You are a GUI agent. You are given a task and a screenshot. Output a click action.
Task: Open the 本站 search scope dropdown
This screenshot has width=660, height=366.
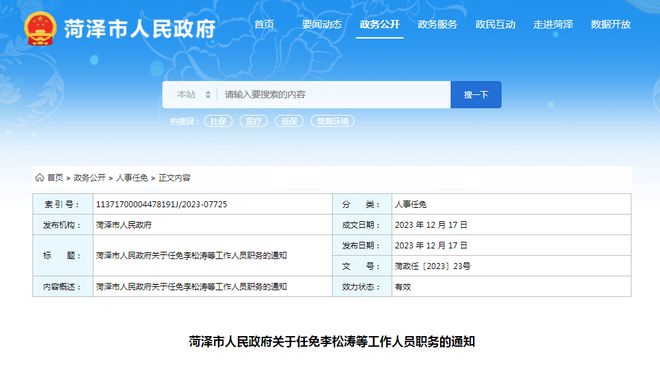tap(193, 95)
